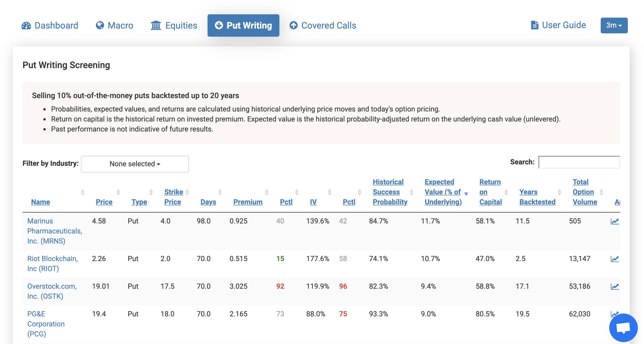Click sort arrows next to Strike Price column

(187, 192)
